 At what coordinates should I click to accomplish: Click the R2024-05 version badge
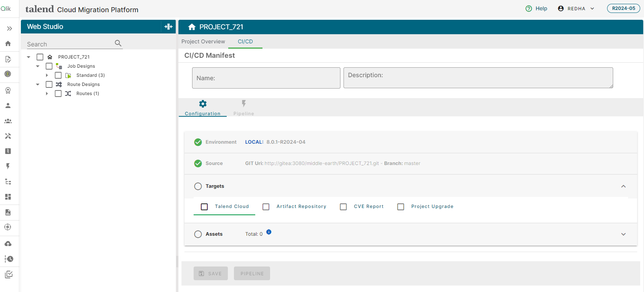click(623, 8)
